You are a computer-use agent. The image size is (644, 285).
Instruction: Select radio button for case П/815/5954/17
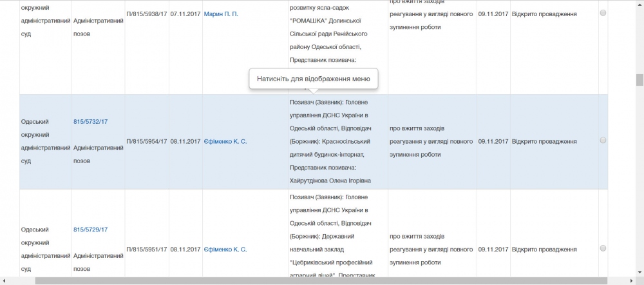(603, 140)
